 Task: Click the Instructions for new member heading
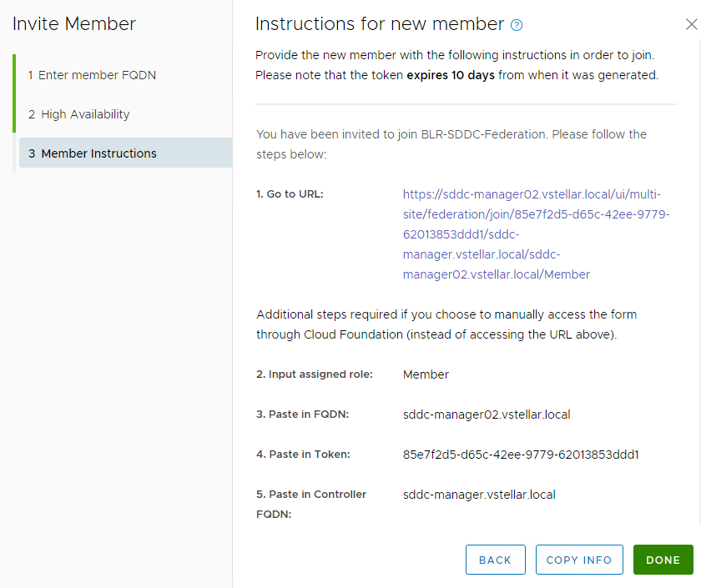380,24
